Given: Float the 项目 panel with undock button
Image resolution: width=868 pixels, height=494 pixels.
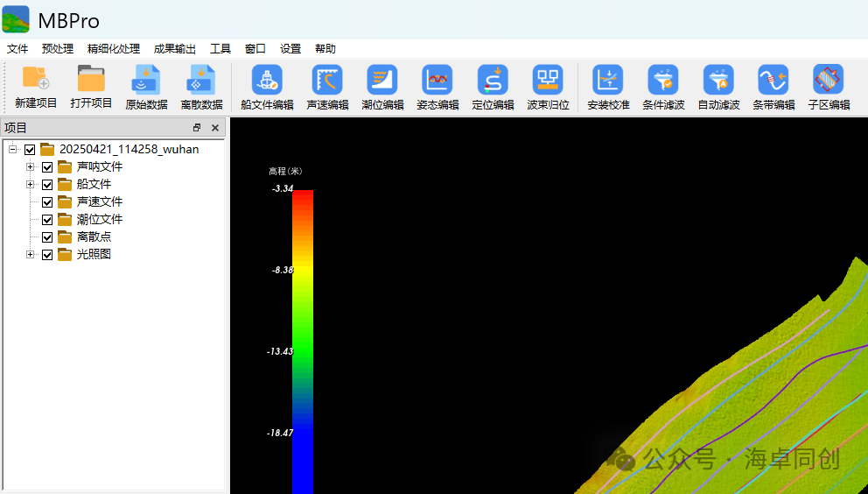Looking at the screenshot, I should click(197, 128).
